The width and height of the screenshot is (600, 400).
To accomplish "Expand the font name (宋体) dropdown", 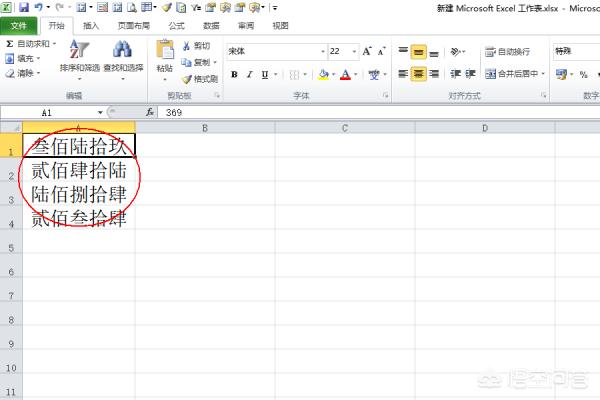I will (x=323, y=51).
